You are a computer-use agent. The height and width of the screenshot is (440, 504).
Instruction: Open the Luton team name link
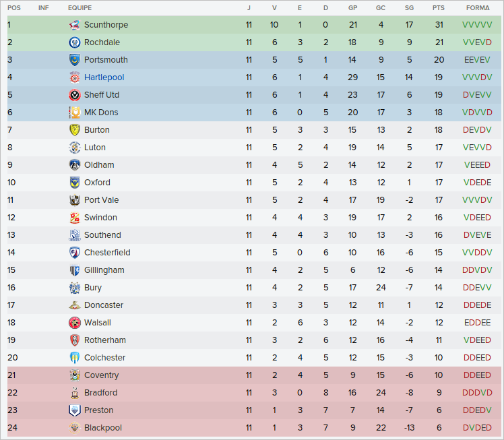coord(95,148)
